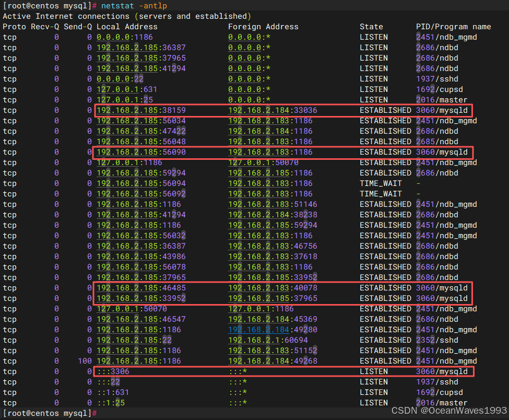Click foreign address 192.168.2.183:51152
This screenshot has width=509, height=420.
[273, 351]
